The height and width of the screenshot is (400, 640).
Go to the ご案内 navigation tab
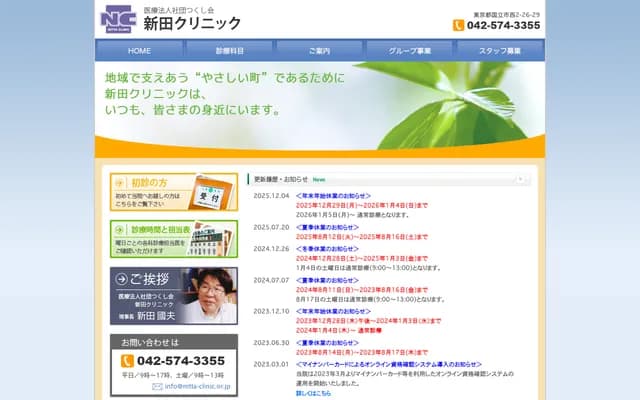[x=319, y=51]
